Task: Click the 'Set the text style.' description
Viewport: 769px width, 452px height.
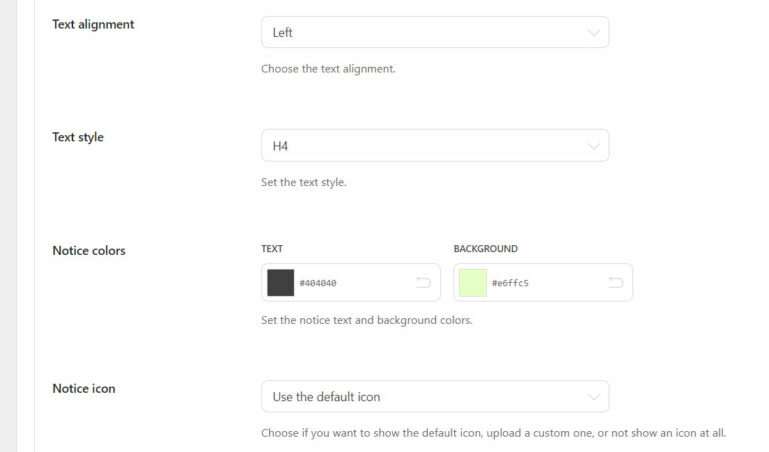Action: (304, 182)
